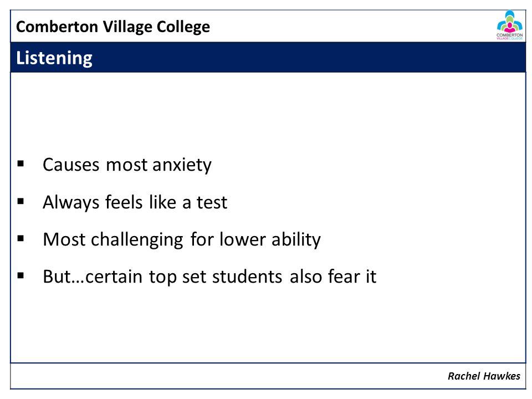Click the bullet before Always feels like a test
This screenshot has height=399, width=532.
tap(21, 201)
